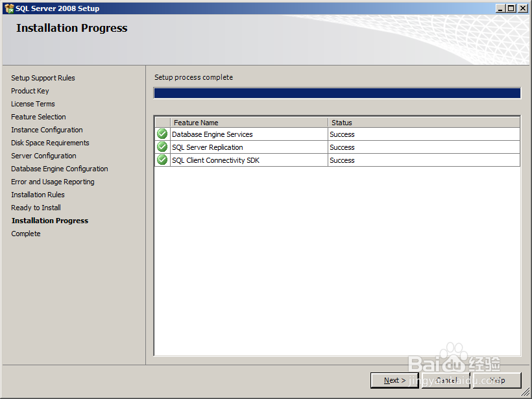Click the SQL Client Connectivity SDK feature name
The width and height of the screenshot is (532, 399).
215,160
